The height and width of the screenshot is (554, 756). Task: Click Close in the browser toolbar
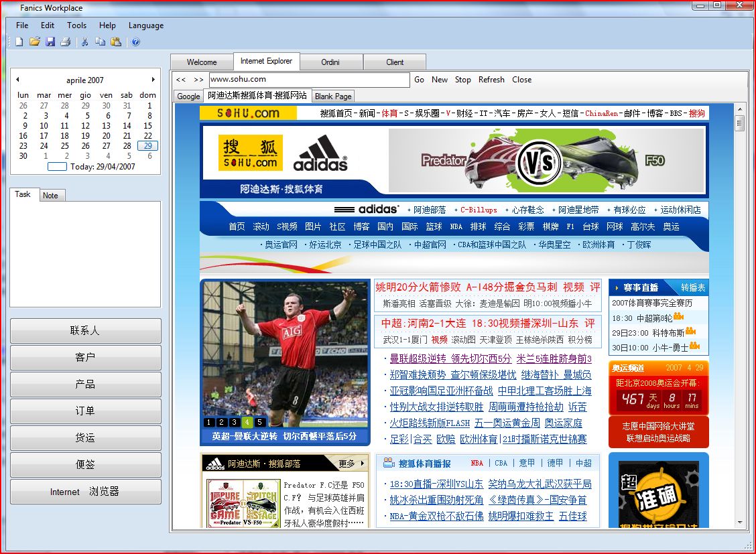(522, 80)
